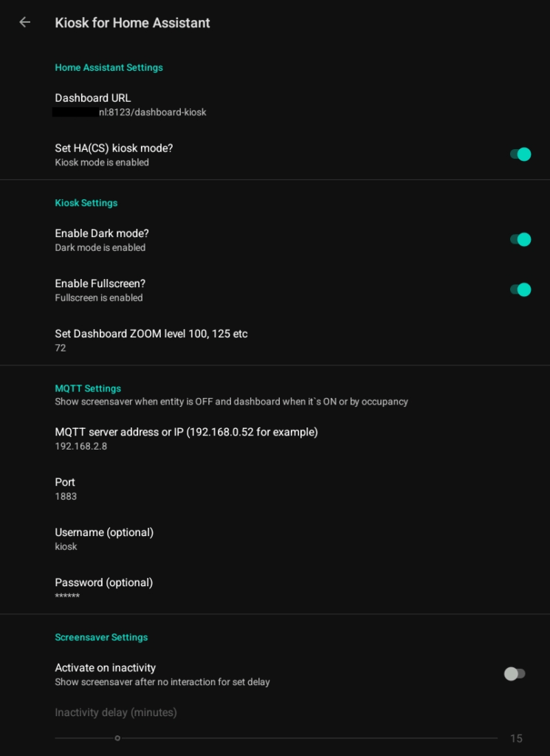Edit the Dashboard ZOOM level setting
Image resolution: width=550 pixels, height=756 pixels.
pos(151,340)
